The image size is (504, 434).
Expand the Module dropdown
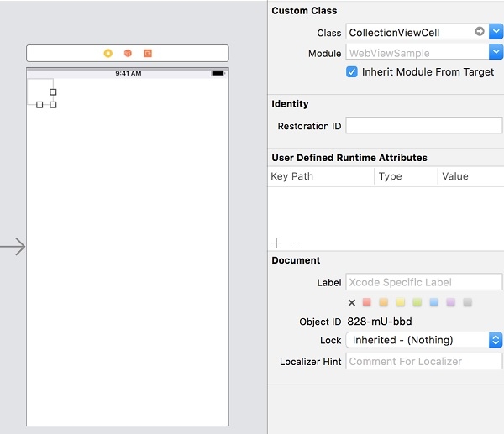pos(496,53)
